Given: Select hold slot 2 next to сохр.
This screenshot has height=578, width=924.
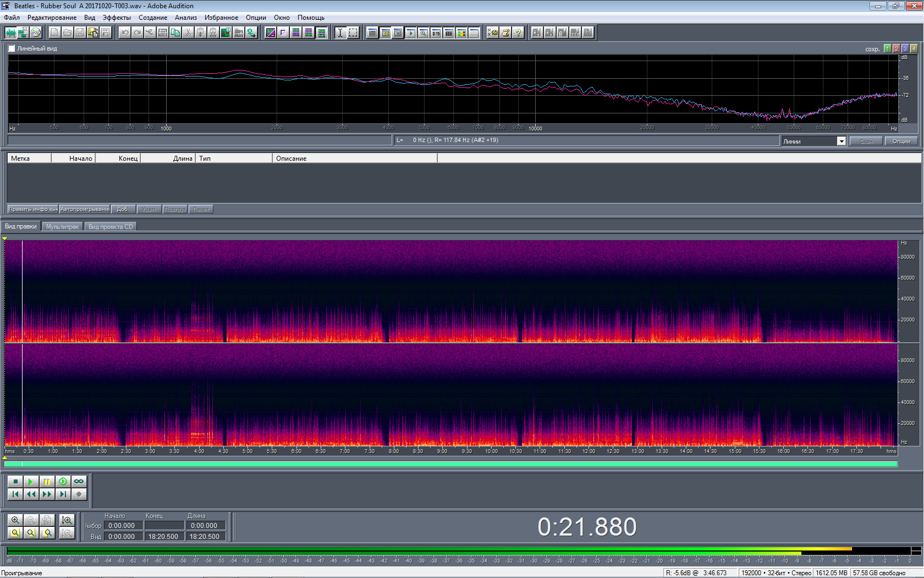Looking at the screenshot, I should (x=896, y=48).
